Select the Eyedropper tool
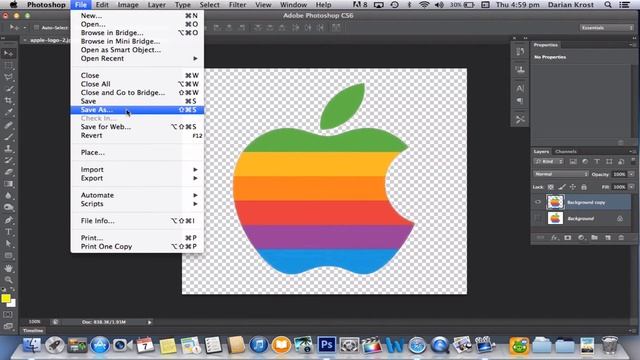Image resolution: width=640 pixels, height=360 pixels. coord(8,112)
